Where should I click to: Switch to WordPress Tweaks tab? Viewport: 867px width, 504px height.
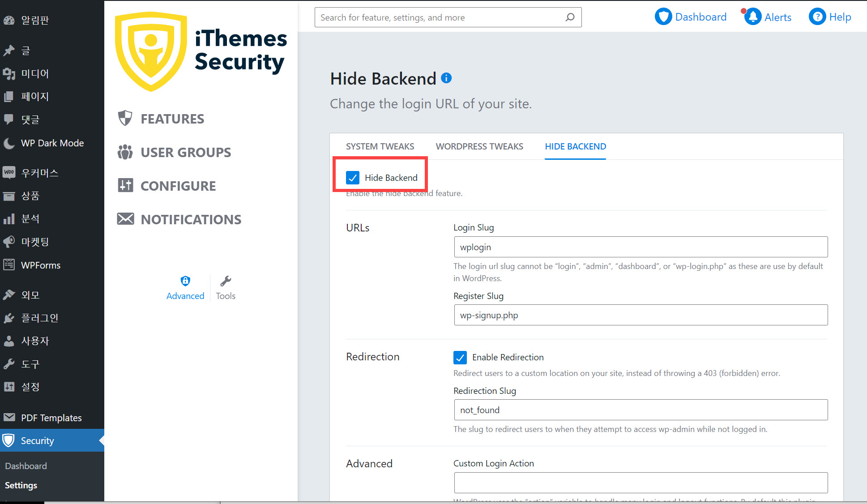(x=479, y=146)
